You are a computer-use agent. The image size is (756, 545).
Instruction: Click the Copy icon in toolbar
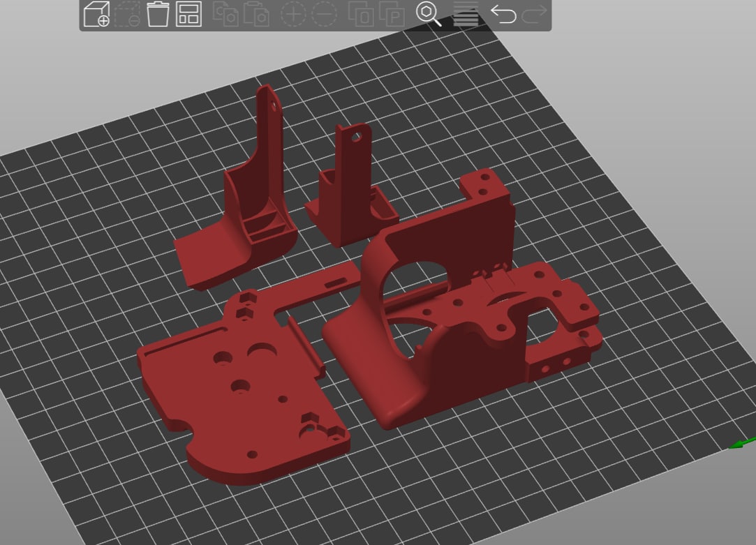(x=225, y=14)
